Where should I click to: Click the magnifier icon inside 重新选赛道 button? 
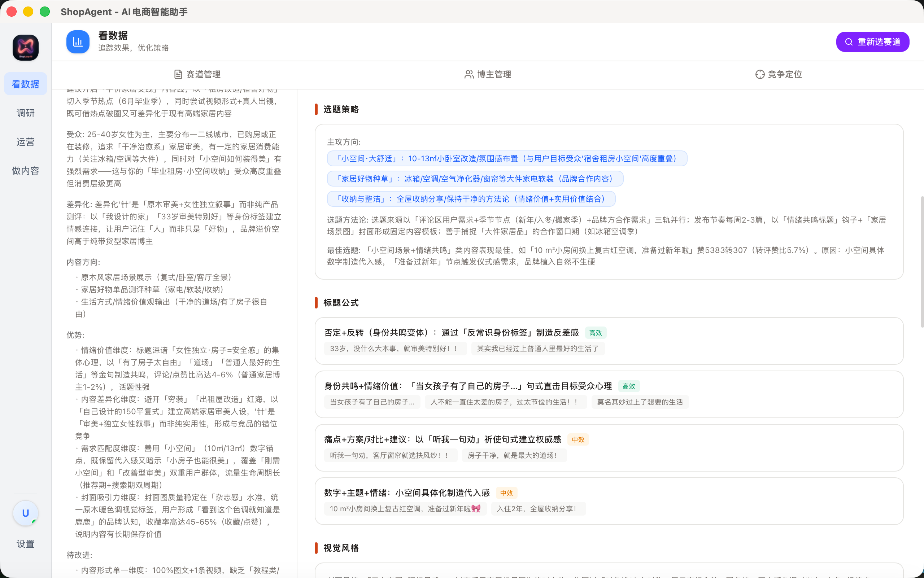click(x=849, y=41)
